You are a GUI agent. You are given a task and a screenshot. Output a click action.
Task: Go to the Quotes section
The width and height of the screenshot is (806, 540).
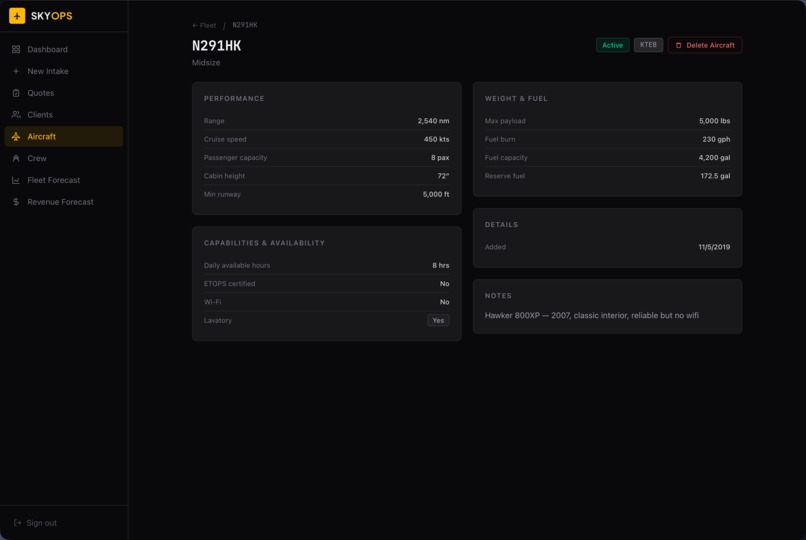pos(64,93)
